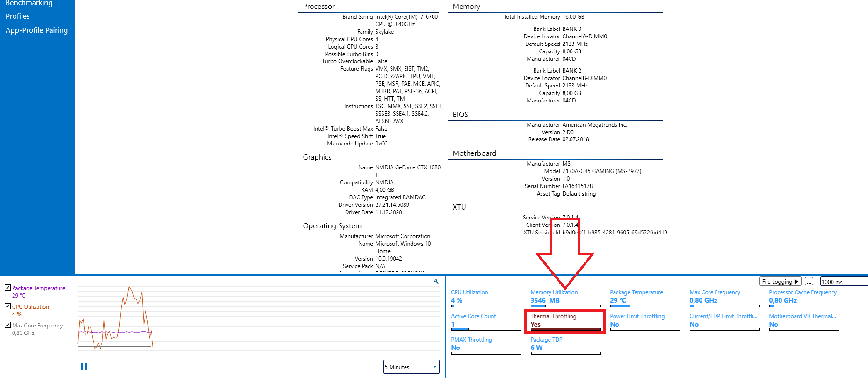The height and width of the screenshot is (378, 868).
Task: Click the 'ChannelA-DIMM0' device locator value
Action: tap(585, 36)
